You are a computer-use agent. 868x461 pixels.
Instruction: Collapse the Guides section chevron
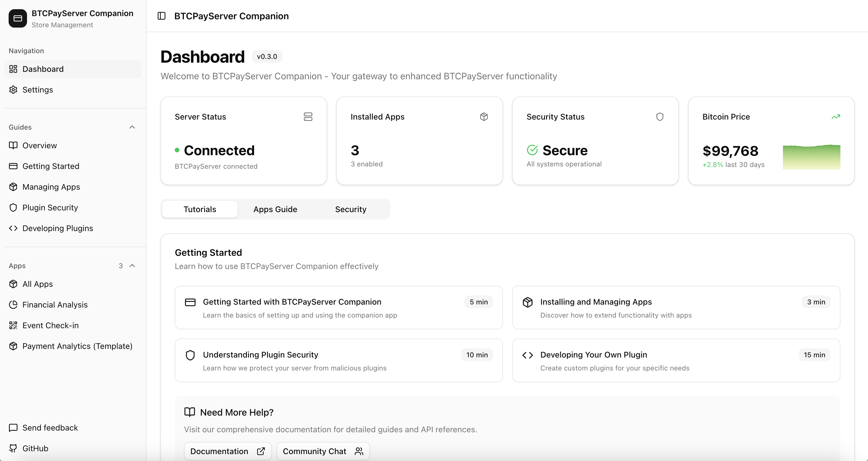pyautogui.click(x=132, y=127)
